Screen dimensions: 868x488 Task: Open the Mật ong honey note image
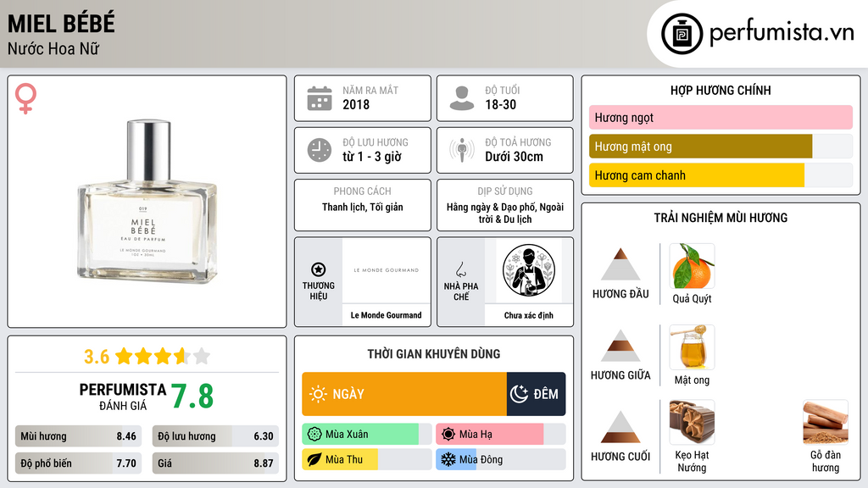tap(692, 347)
